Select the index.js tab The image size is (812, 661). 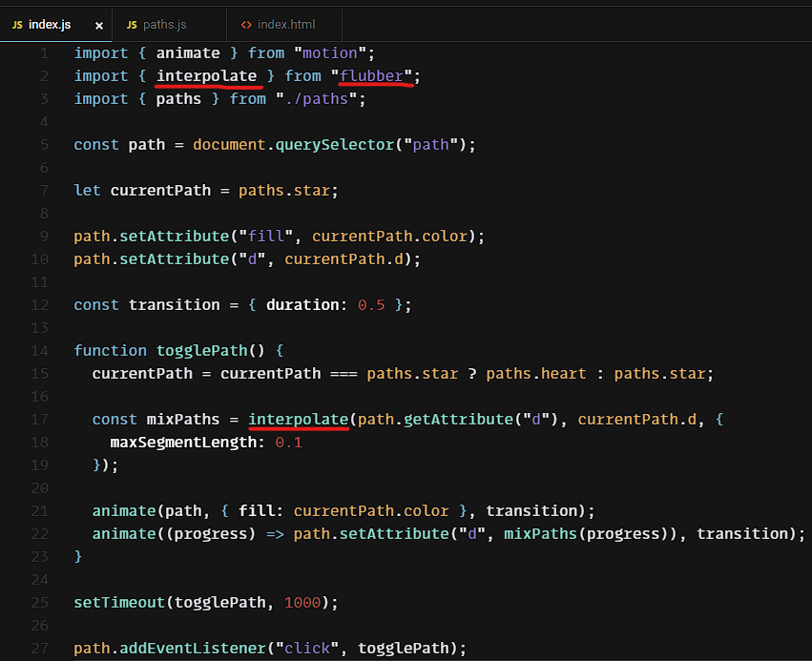(50, 24)
